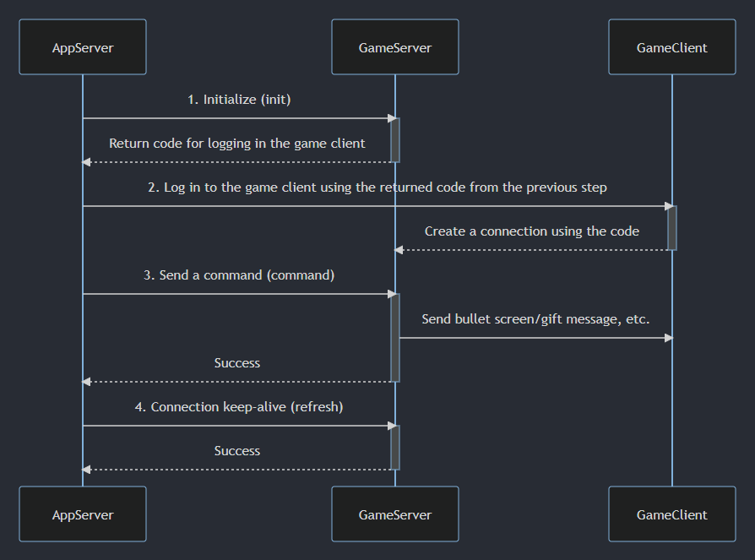Screen dimensions: 755x560
Task: Select the top GameServer participant box
Action: pyautogui.click(x=395, y=47)
